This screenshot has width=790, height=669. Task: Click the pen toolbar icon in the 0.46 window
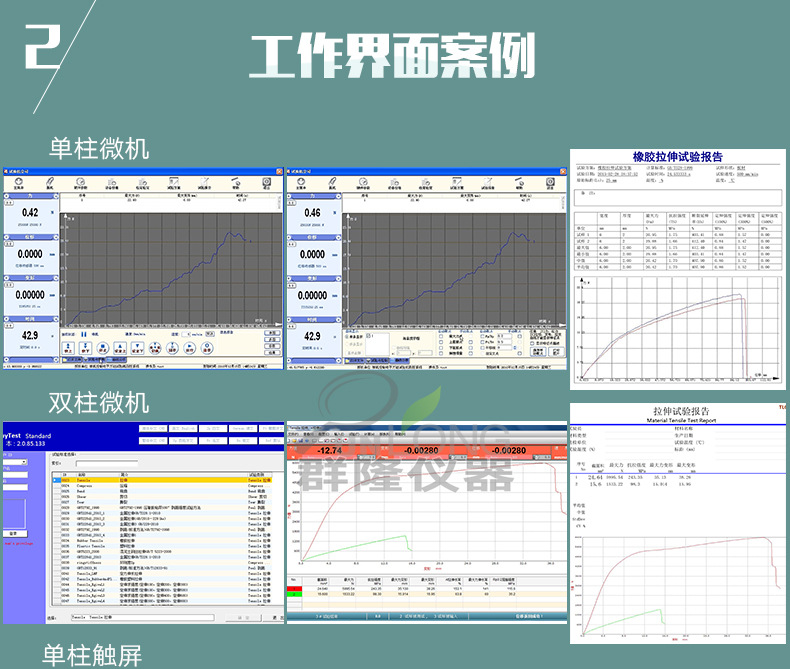pyautogui.click(x=332, y=182)
